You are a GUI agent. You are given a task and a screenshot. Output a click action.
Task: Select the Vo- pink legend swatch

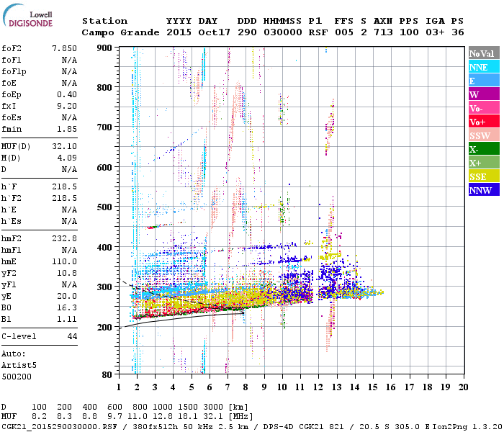[x=484, y=108]
